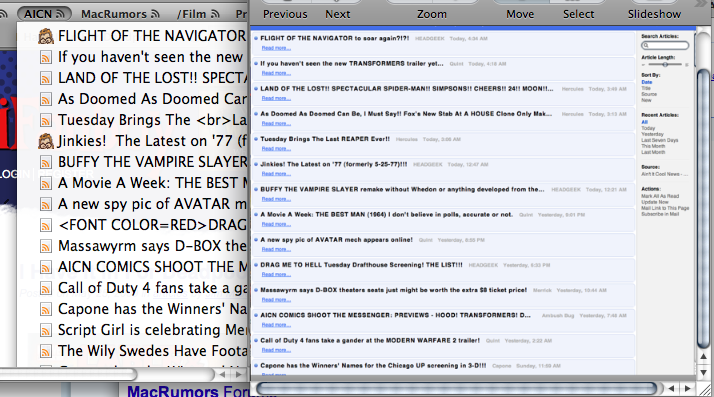Click RSS icon beside 'AICN COMICS SHOOT THE' entry
This screenshot has height=397, width=714.
tap(46, 267)
